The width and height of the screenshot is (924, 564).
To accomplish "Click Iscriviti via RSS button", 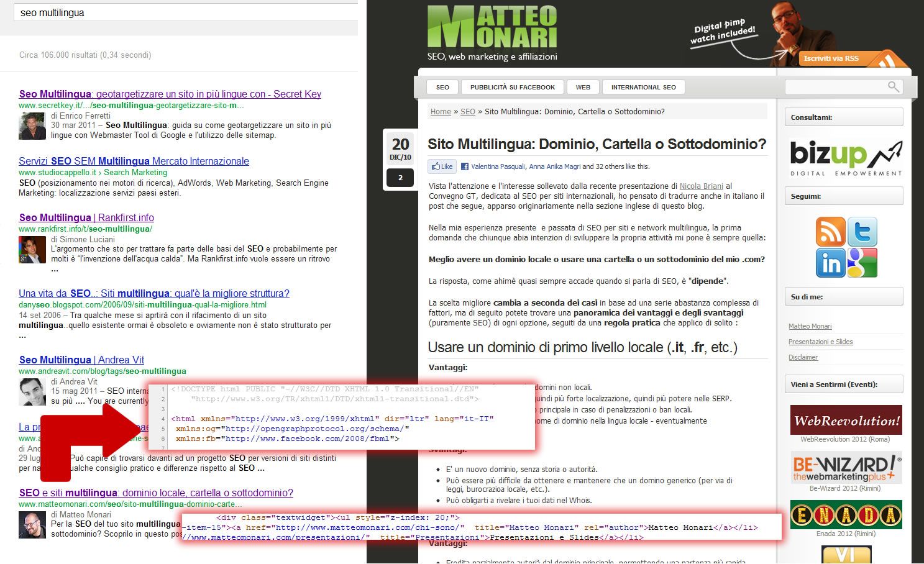I will pyautogui.click(x=831, y=58).
